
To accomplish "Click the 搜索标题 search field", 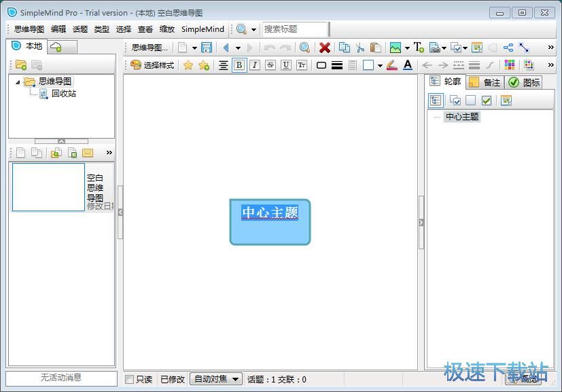I will (x=294, y=29).
